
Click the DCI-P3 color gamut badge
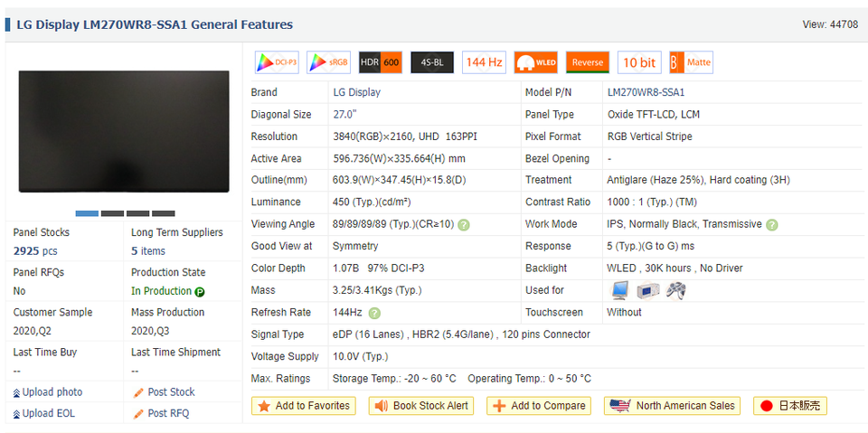(277, 62)
